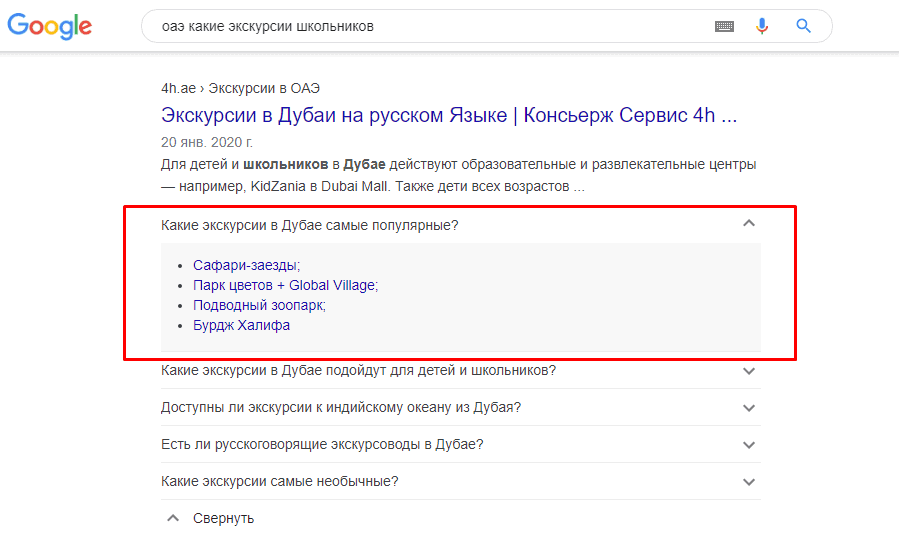The height and width of the screenshot is (553, 899).
Task: Open the on-screen keyboard icon
Action: pyautogui.click(x=724, y=26)
